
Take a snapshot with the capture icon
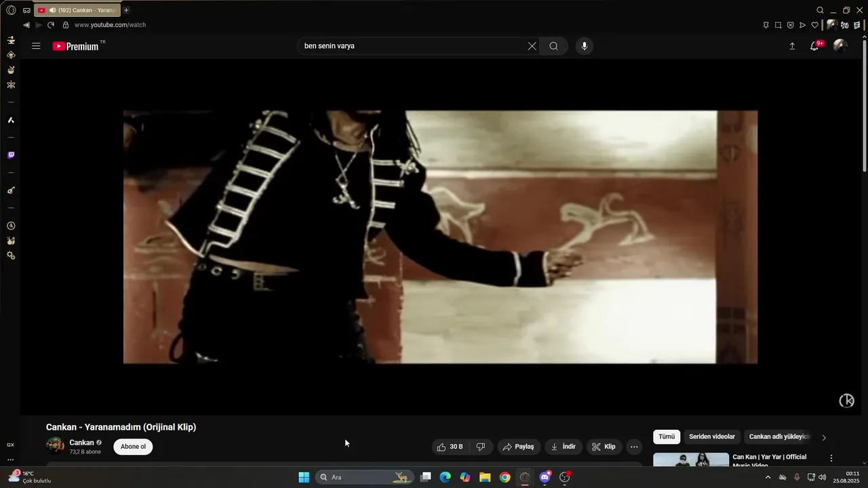(778, 25)
